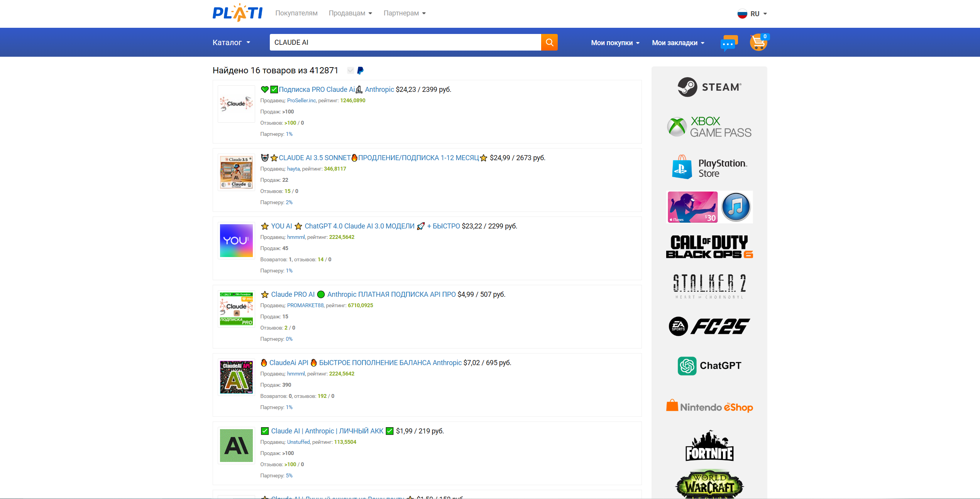The image size is (980, 499).
Task: Open the Xbox Game Pass category logo
Action: coord(709,127)
